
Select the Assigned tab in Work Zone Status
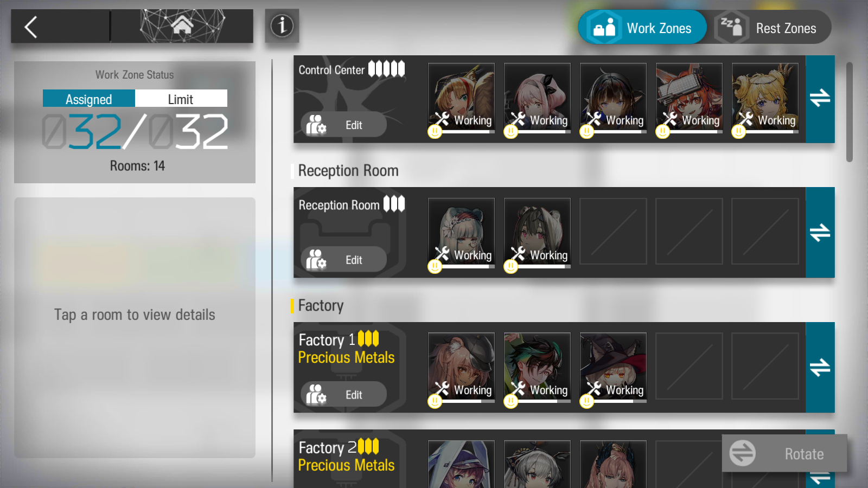click(89, 99)
